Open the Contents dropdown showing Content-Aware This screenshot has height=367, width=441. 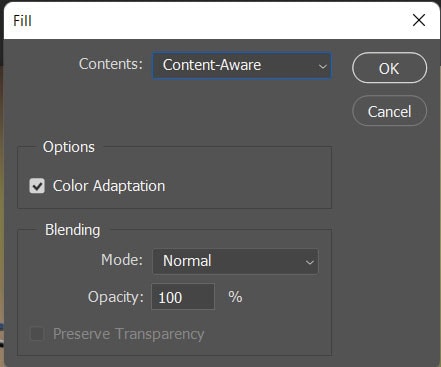(242, 66)
